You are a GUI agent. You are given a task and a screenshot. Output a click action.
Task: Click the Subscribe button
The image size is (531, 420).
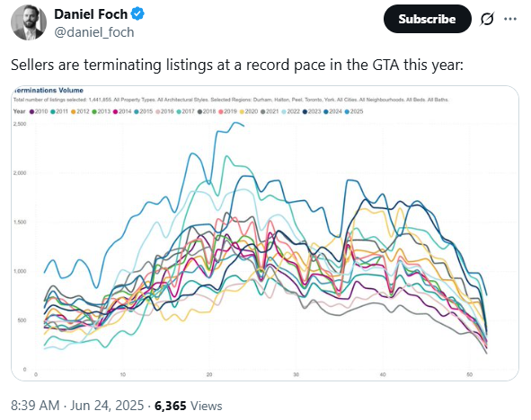pos(427,19)
